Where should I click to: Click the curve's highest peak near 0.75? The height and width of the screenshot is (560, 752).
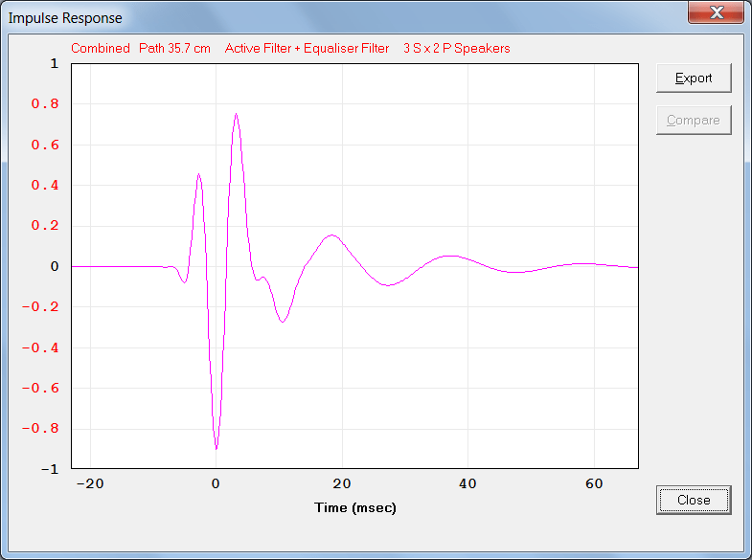(236, 115)
